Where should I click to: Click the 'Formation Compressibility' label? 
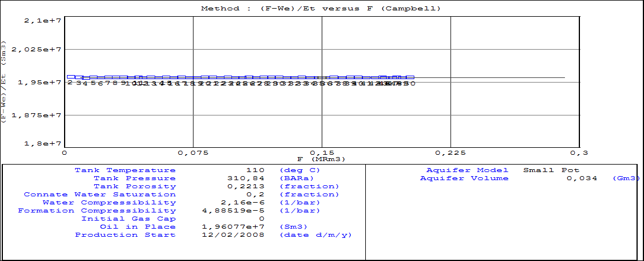coord(96,210)
